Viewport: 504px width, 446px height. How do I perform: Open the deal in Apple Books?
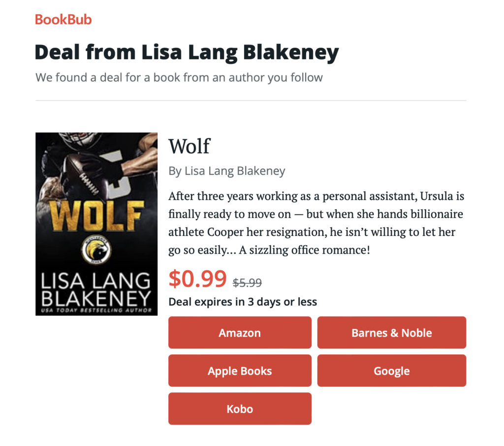pos(240,370)
